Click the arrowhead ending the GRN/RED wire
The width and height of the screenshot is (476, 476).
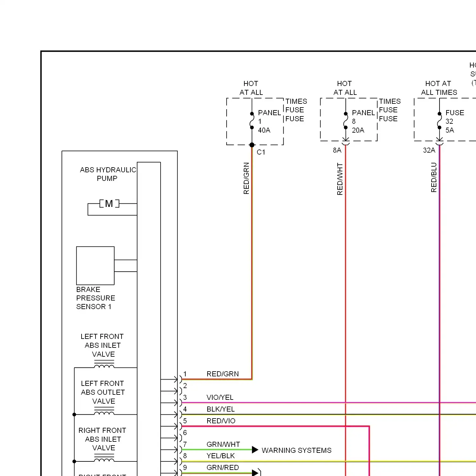coord(255,473)
